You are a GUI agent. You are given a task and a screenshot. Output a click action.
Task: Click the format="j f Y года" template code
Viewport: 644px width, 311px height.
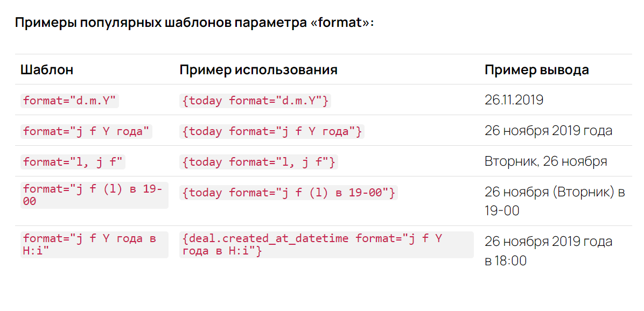(x=86, y=131)
